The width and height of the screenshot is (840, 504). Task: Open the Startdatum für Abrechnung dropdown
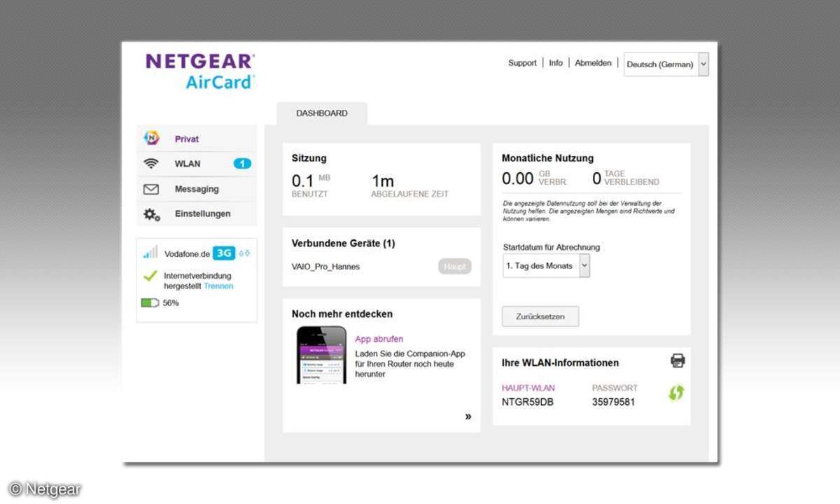(x=546, y=266)
